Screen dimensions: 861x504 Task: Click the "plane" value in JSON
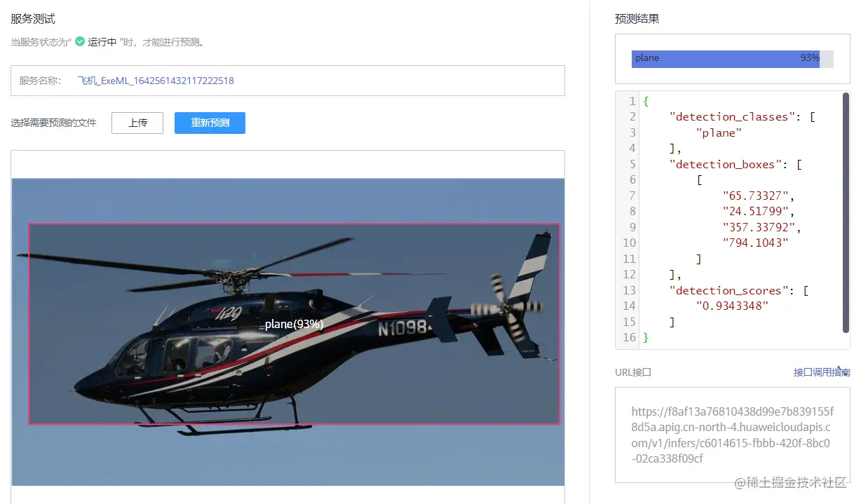pos(719,132)
